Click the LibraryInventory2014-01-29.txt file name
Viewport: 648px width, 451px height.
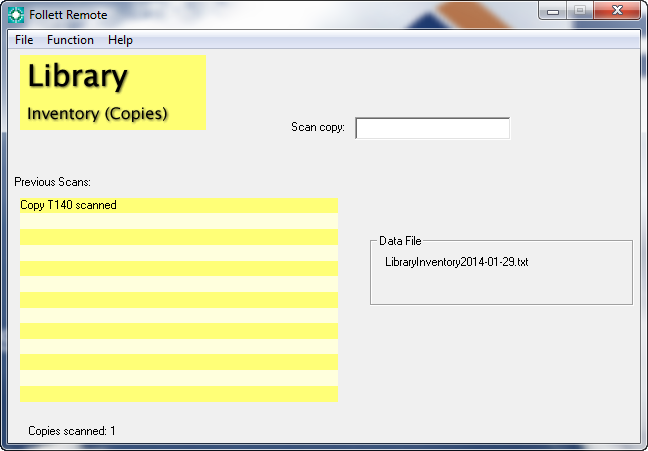pos(456,262)
